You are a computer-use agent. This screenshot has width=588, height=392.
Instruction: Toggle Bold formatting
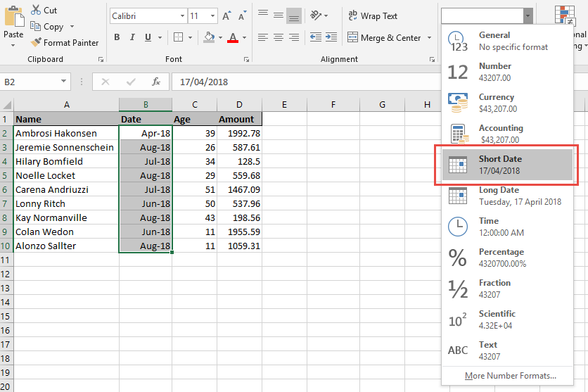[x=117, y=37]
